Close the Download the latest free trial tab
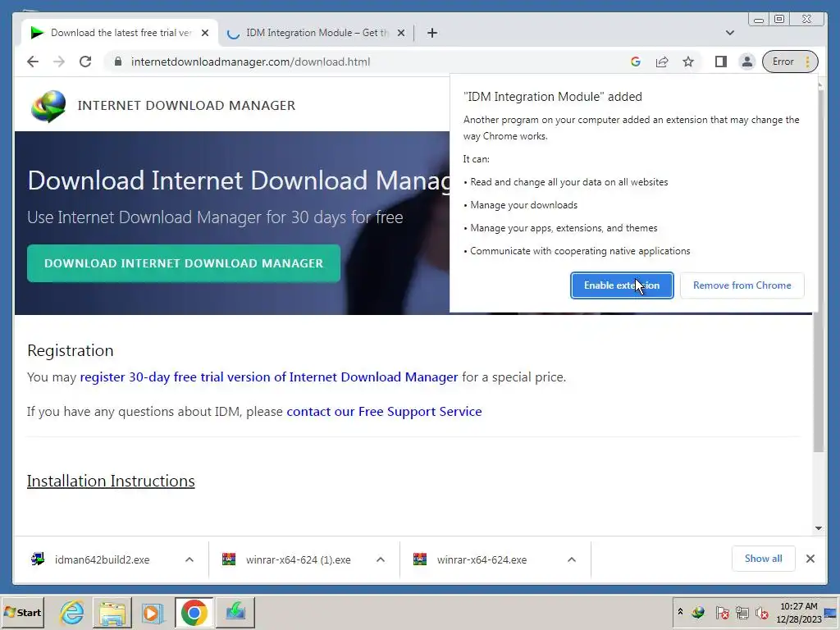 [x=204, y=33]
